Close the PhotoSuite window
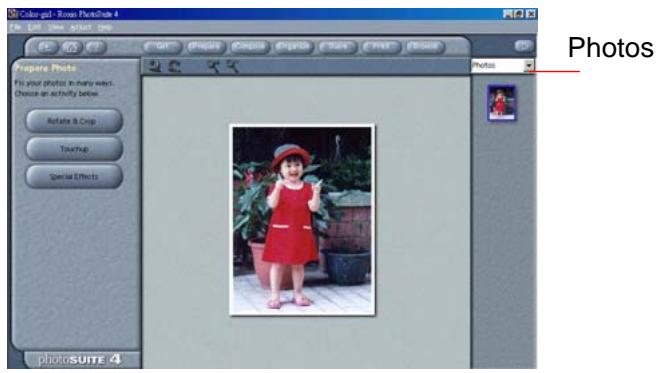659x373 pixels. point(531,14)
